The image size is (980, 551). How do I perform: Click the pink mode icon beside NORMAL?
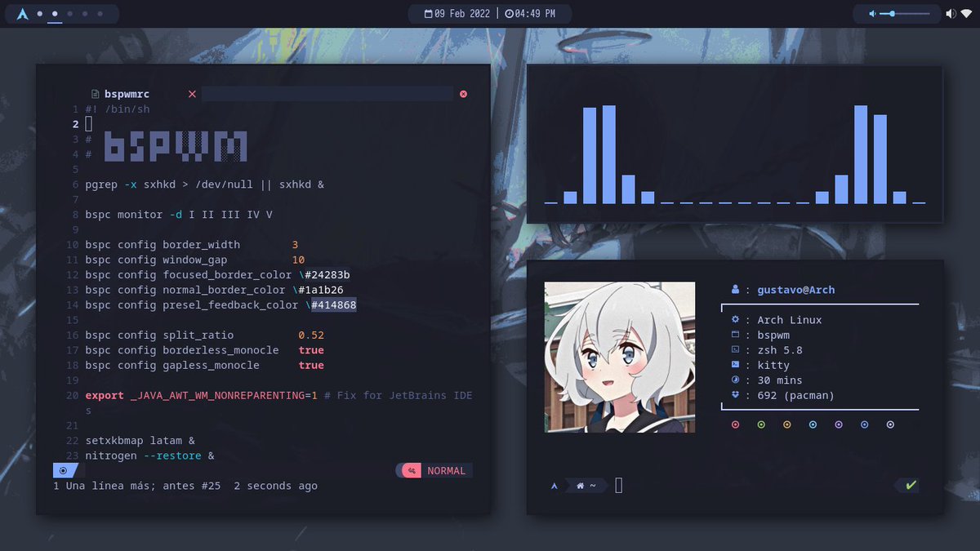412,470
